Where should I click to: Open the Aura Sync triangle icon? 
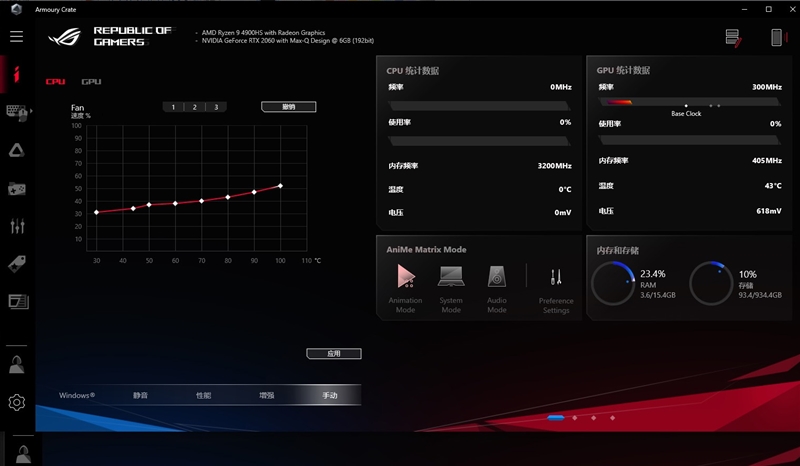[x=17, y=149]
